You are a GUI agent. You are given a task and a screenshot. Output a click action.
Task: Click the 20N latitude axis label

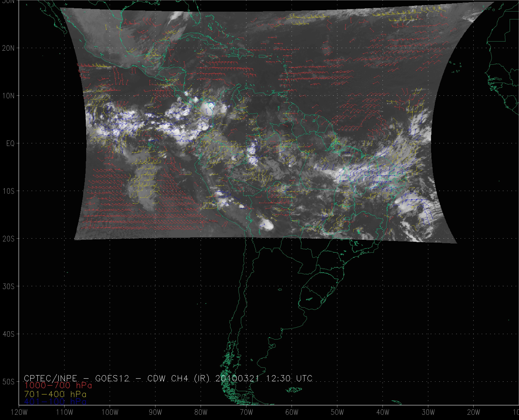[8, 48]
